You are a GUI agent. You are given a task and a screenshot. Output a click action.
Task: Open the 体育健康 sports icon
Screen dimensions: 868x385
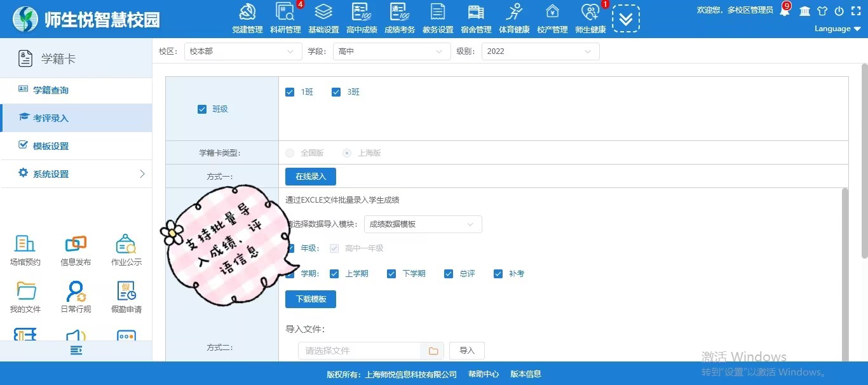(x=514, y=13)
